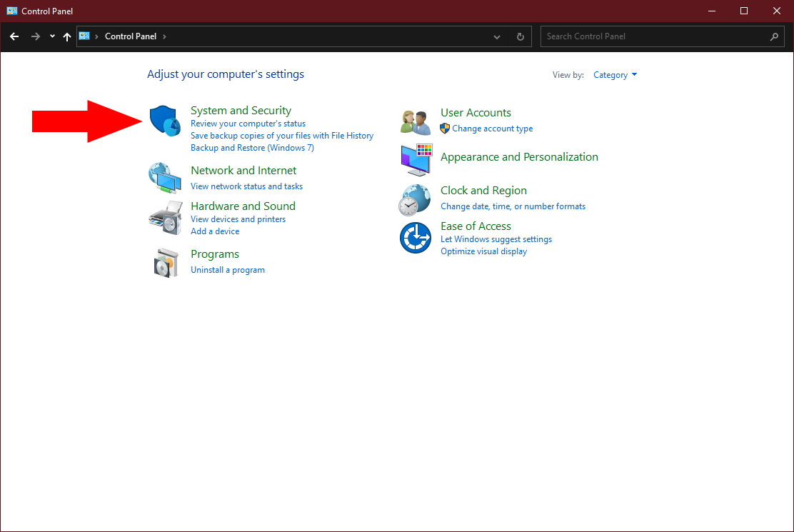Expand the chevron before Control Panel breadcrumb
The image size is (794, 532).
point(96,36)
